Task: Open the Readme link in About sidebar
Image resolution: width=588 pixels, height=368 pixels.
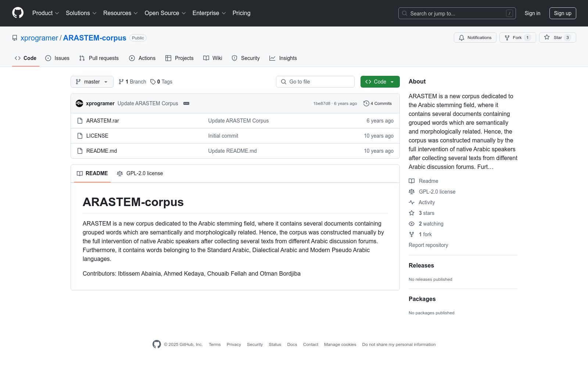Action: pyautogui.click(x=424, y=181)
